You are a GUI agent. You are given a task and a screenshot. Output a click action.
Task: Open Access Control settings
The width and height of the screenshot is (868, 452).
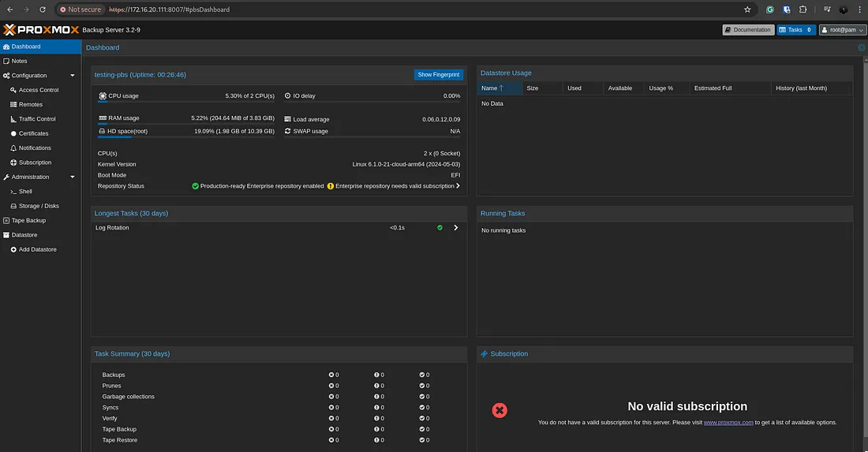tap(40, 90)
